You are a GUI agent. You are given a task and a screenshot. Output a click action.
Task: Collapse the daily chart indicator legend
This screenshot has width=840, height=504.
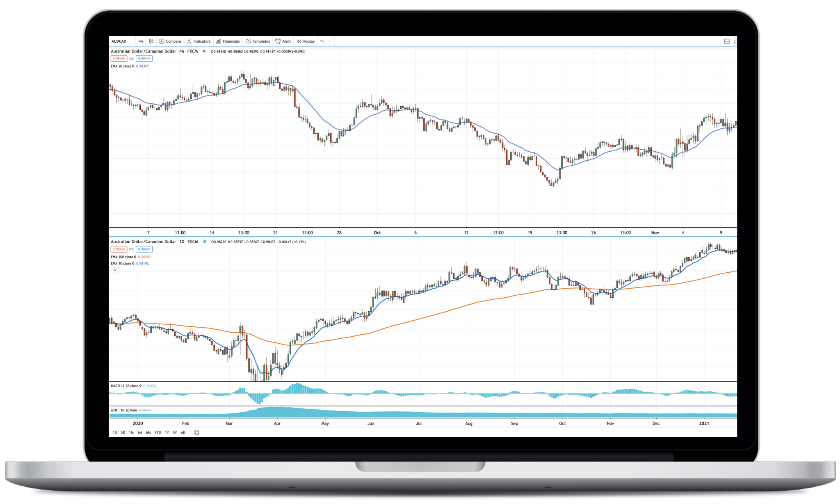pos(115,270)
